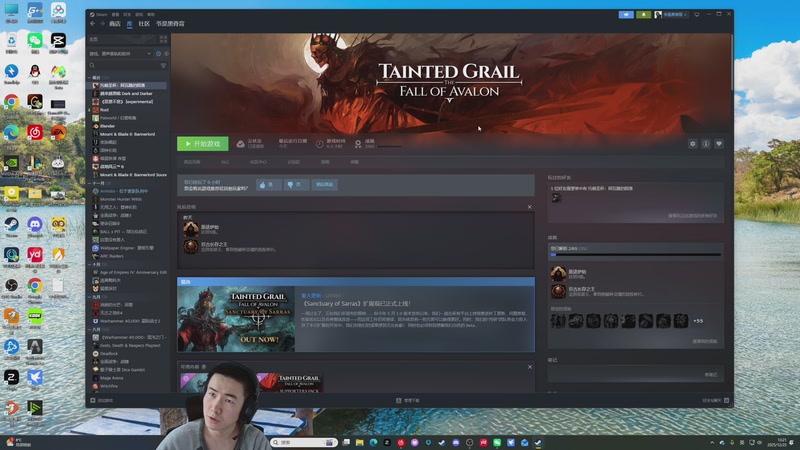Click Big Picture monitor icon
Viewport: 800px width, 450px height.
click(x=697, y=14)
